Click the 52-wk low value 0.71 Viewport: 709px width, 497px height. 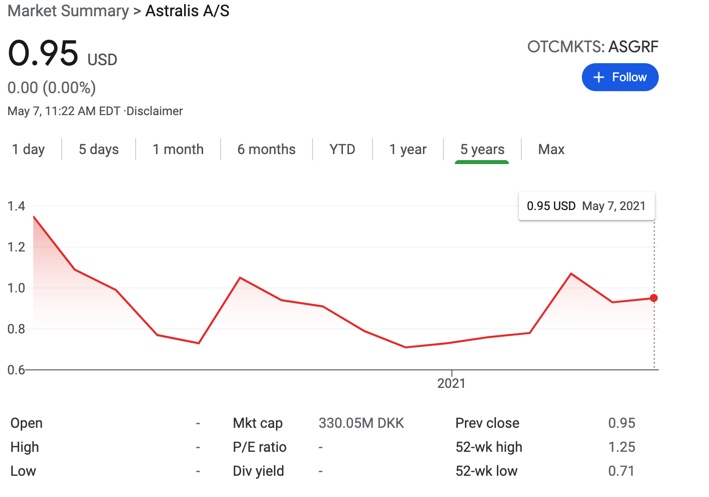click(621, 471)
